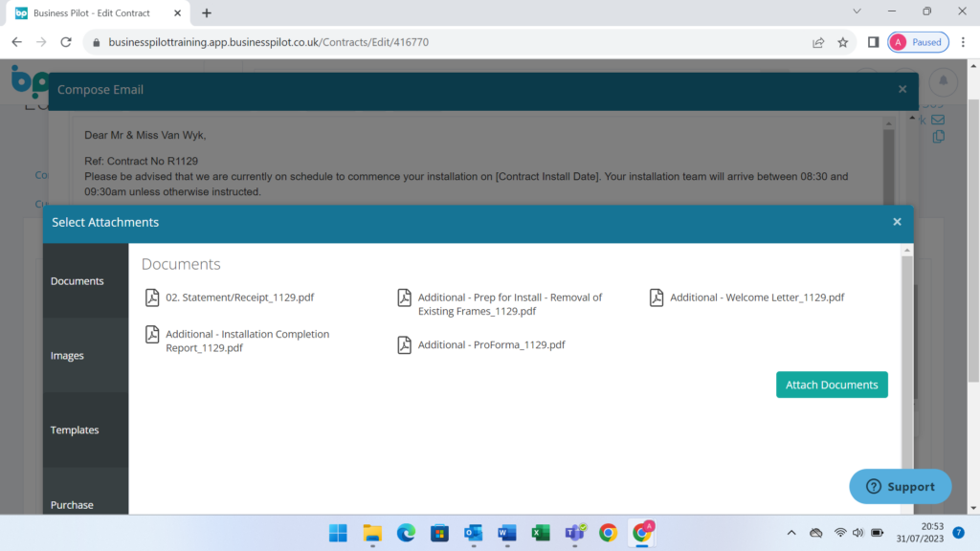Viewport: 980px width, 551px height.
Task: Open the tab search dropdown chevron
Action: (857, 11)
